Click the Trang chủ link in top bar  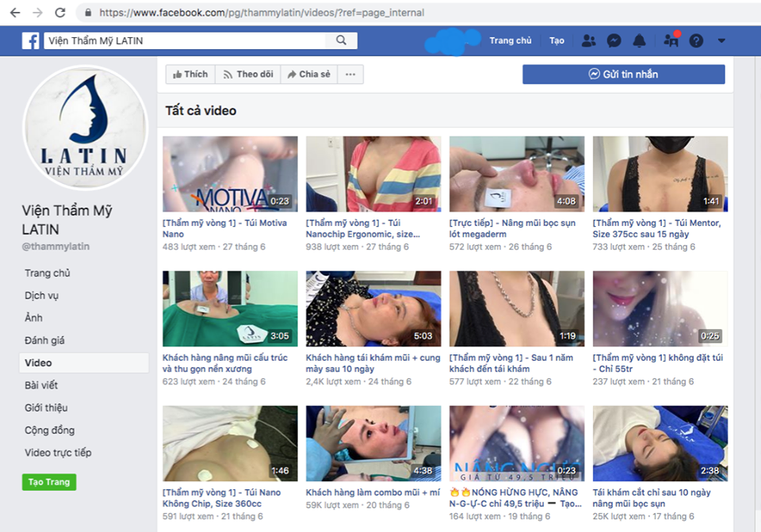(511, 40)
